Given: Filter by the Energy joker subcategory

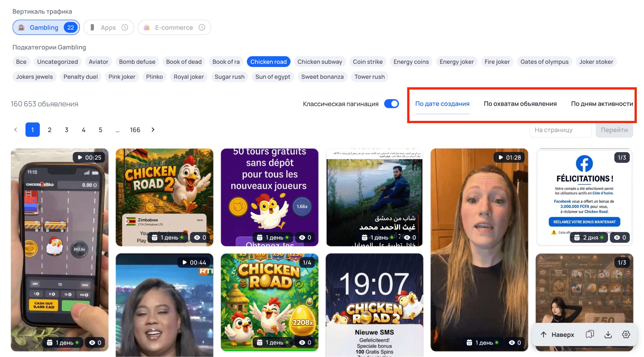Looking at the screenshot, I should (x=457, y=62).
